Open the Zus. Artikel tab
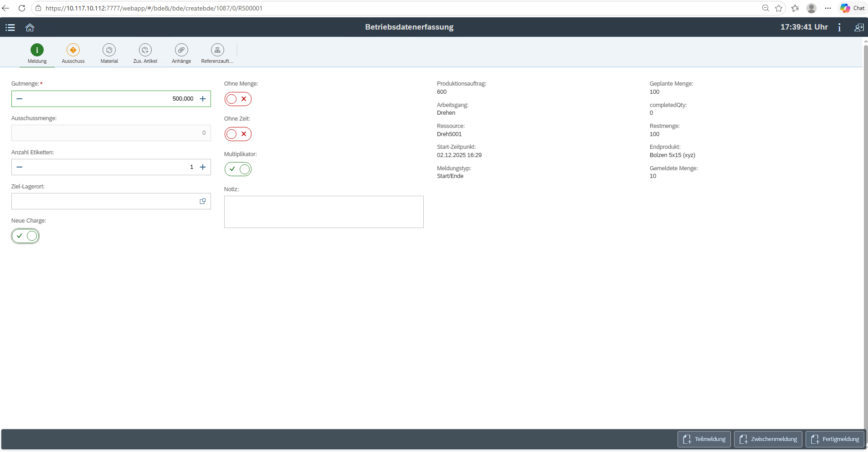Screen dimensions: 868x452 point(145,54)
